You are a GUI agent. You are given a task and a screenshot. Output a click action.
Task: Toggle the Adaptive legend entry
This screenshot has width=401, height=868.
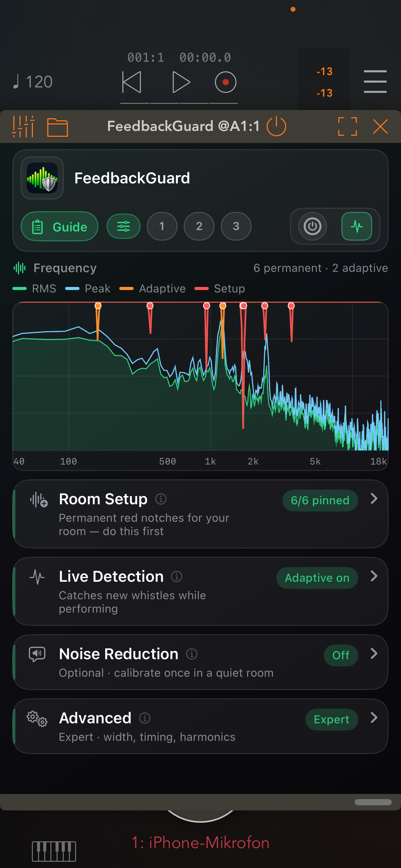click(x=153, y=288)
